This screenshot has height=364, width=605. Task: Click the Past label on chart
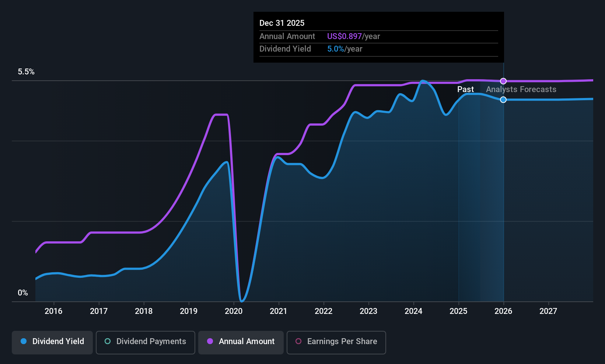(465, 89)
